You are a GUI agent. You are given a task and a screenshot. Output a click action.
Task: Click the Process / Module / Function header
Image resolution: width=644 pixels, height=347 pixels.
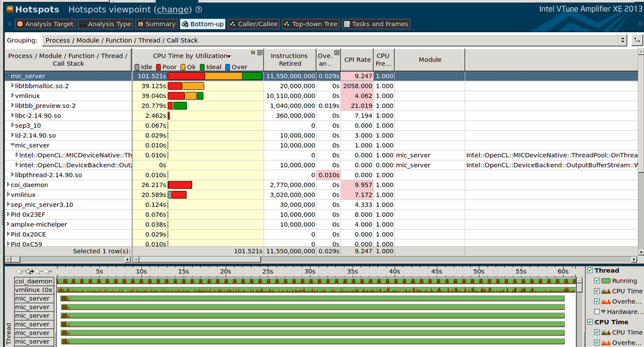click(x=68, y=59)
